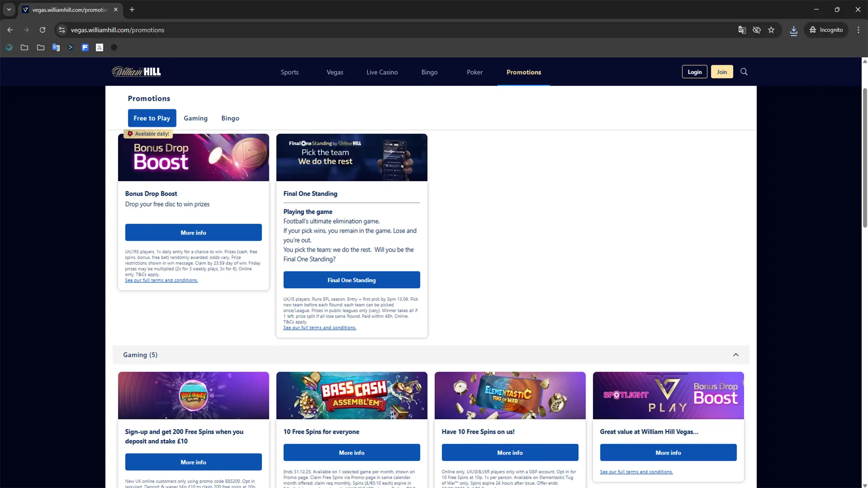Click the Bass Cash Assembl'em banner image
This screenshot has height=488, width=868.
pyautogui.click(x=351, y=395)
